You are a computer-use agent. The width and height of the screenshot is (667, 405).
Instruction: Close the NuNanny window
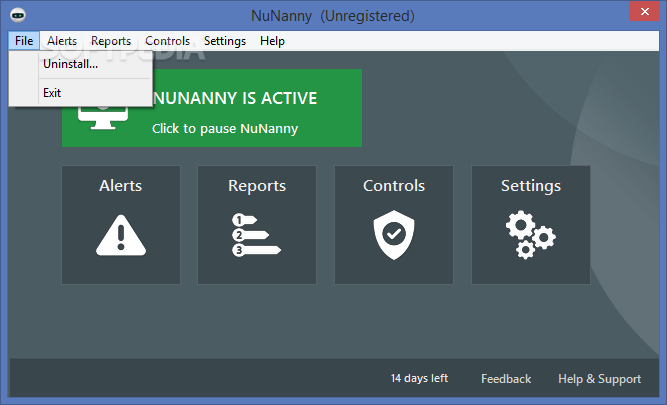coord(645,11)
